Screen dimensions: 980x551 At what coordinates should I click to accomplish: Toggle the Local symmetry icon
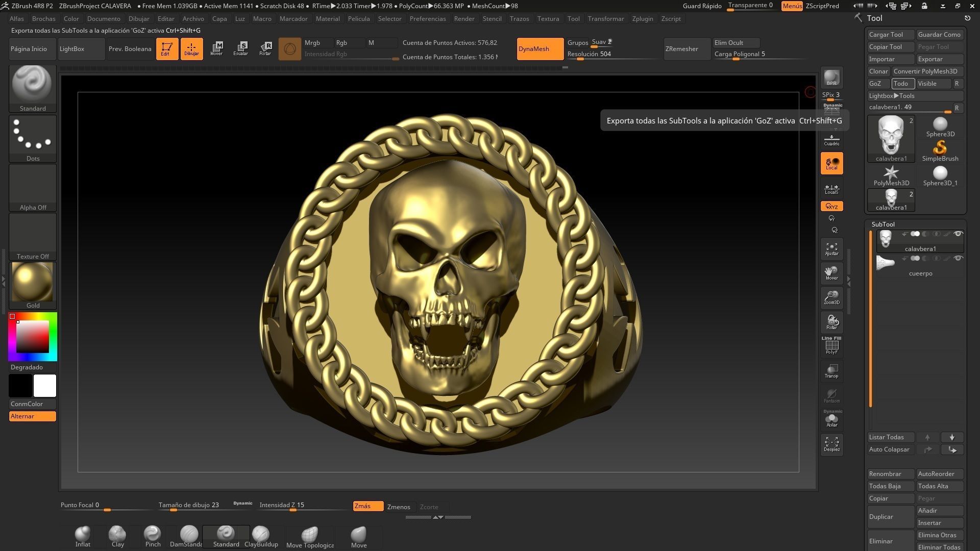point(831,164)
